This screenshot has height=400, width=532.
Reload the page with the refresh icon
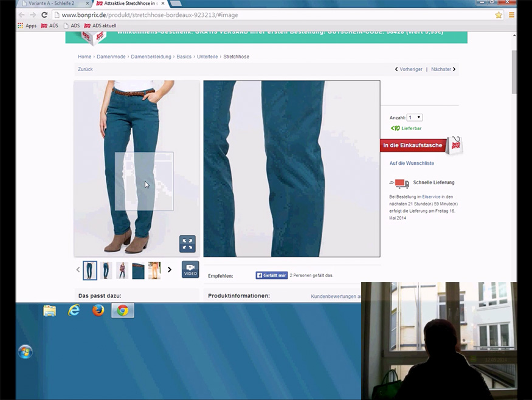pos(44,15)
